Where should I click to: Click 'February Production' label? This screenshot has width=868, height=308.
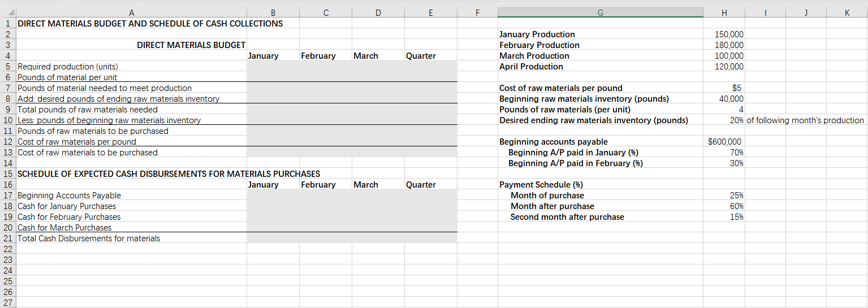539,45
